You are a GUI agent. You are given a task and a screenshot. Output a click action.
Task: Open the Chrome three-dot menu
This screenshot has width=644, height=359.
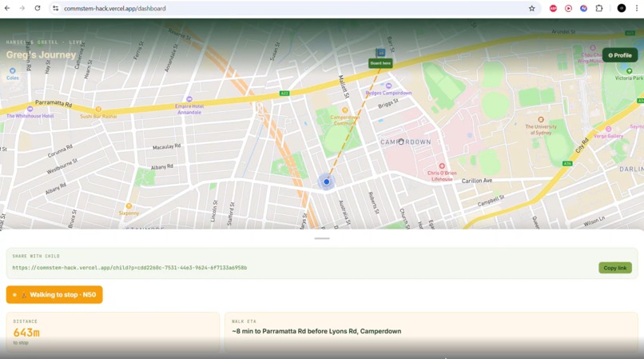click(637, 8)
